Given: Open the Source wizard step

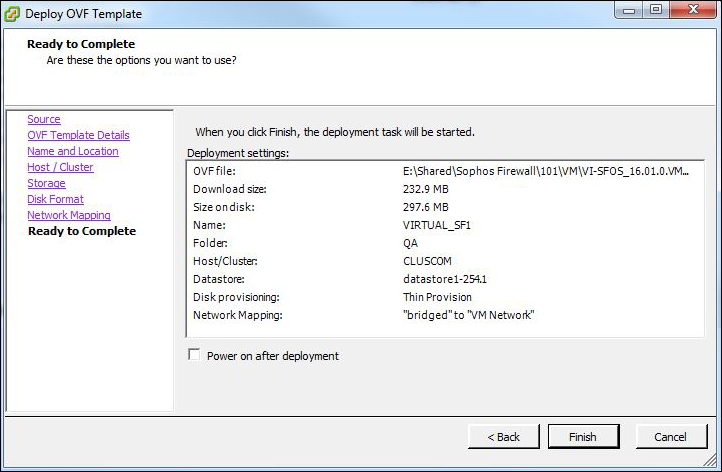Looking at the screenshot, I should (44, 119).
